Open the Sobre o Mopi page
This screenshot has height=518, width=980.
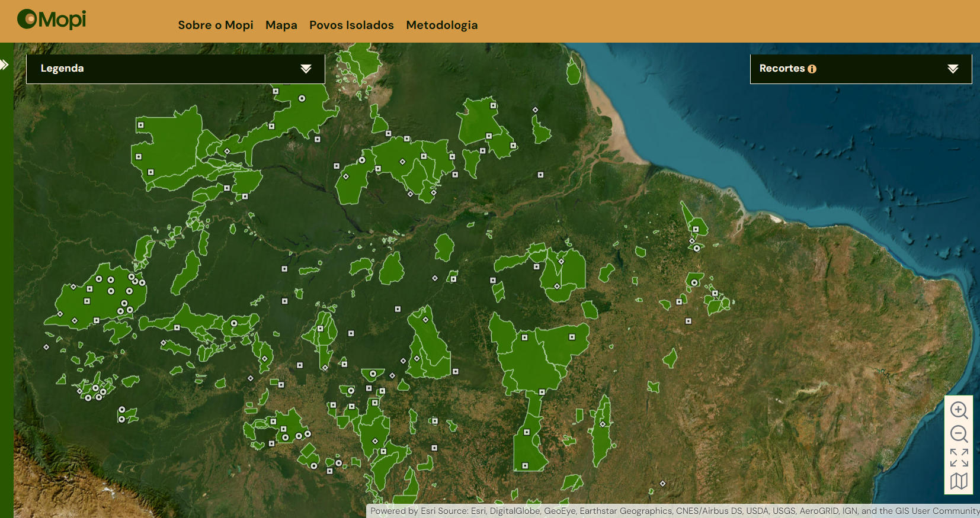point(216,25)
